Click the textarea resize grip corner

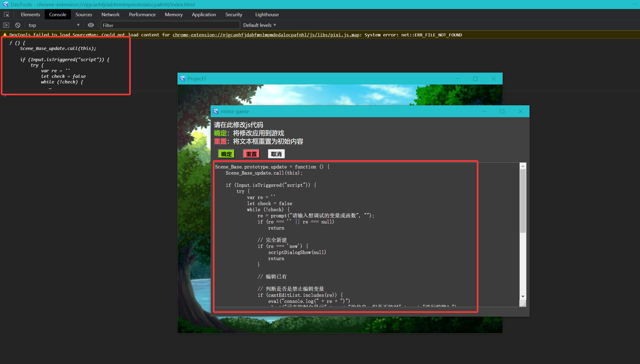[523, 303]
